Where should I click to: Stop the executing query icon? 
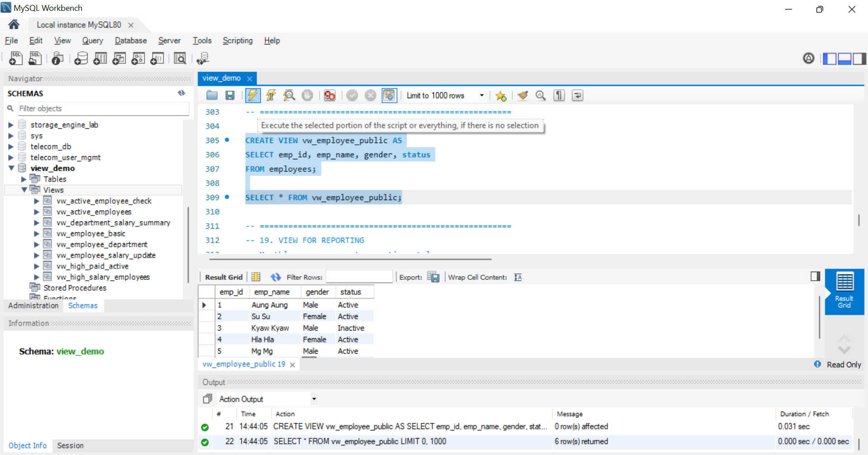point(307,96)
